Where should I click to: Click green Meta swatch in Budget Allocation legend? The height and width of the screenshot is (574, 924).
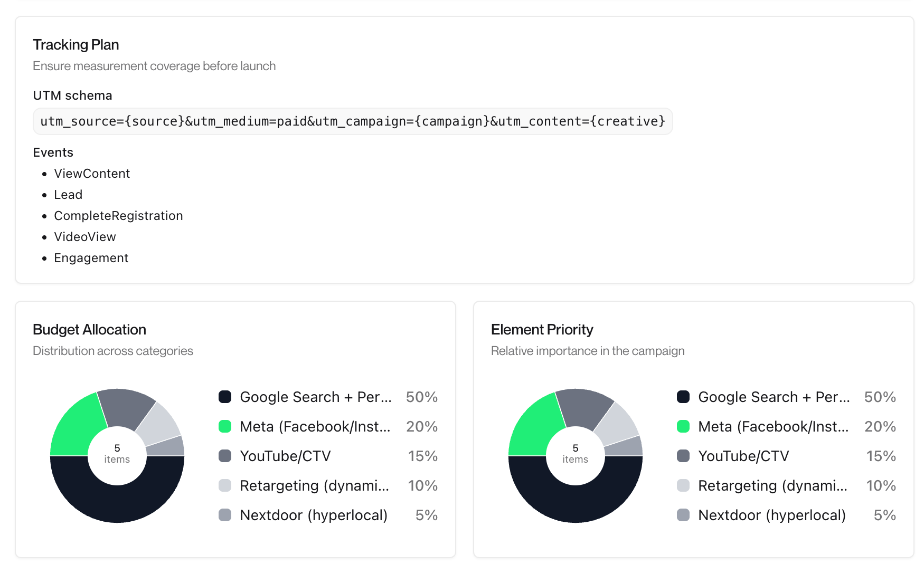pyautogui.click(x=225, y=426)
